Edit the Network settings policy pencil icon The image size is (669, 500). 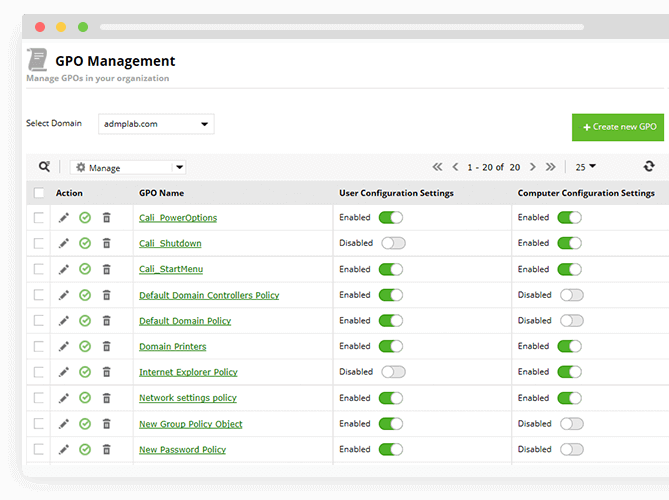pos(64,398)
